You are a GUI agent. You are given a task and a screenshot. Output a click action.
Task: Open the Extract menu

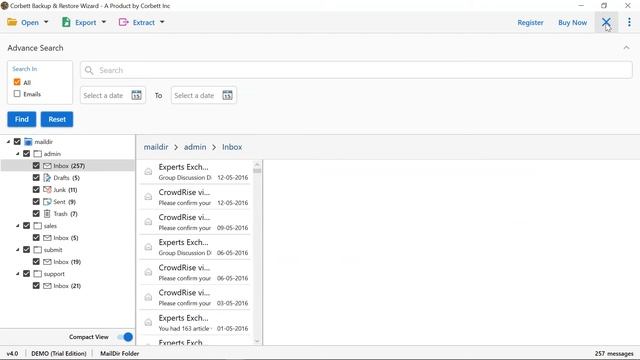tap(141, 22)
